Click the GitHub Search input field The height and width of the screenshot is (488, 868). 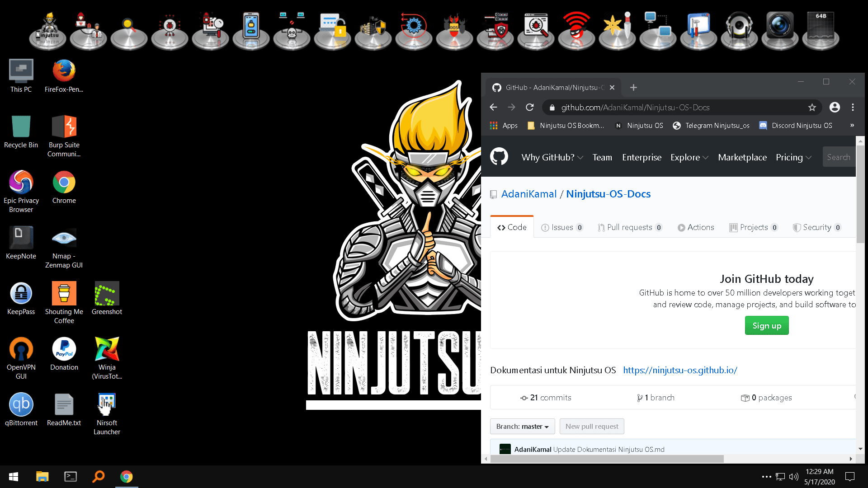(839, 157)
